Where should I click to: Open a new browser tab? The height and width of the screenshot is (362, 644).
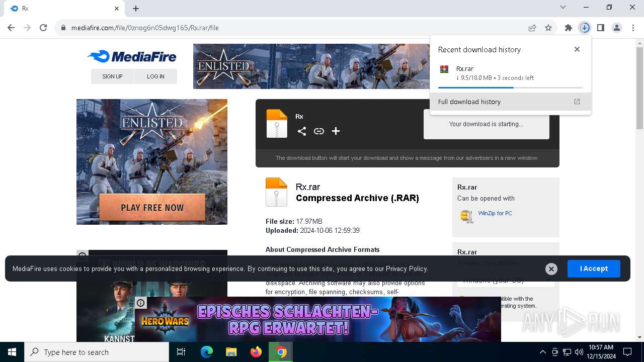coord(136,9)
